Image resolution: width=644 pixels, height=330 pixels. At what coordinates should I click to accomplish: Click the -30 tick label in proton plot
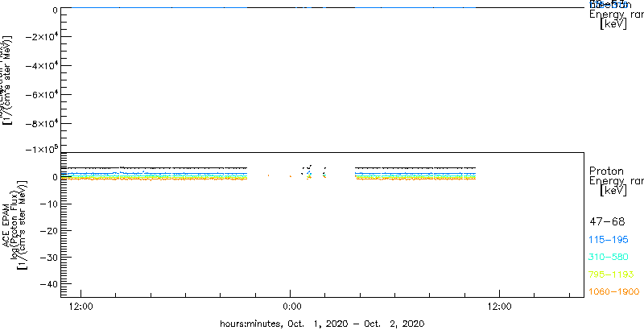tap(47, 258)
